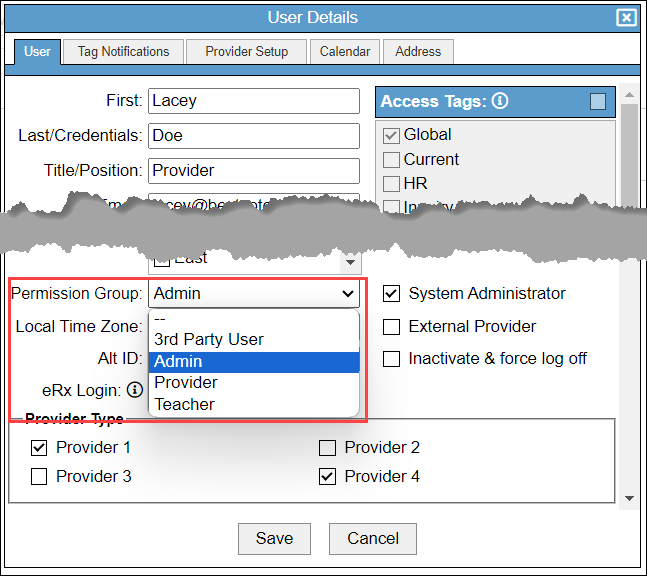Check the Current access tag

391,160
